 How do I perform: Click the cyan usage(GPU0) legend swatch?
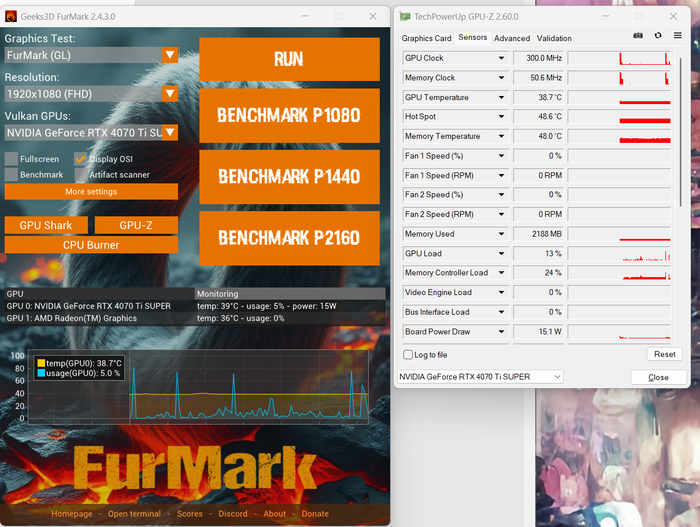tap(41, 373)
